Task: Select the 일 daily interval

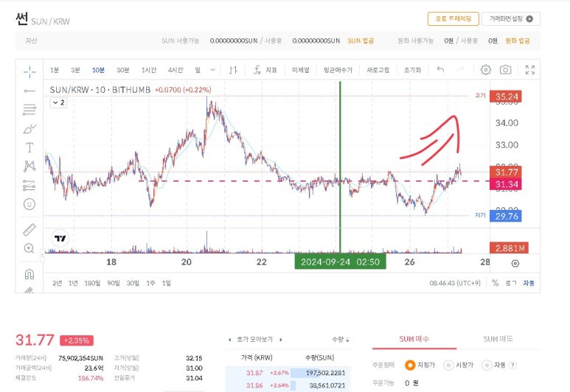Action: (198, 70)
